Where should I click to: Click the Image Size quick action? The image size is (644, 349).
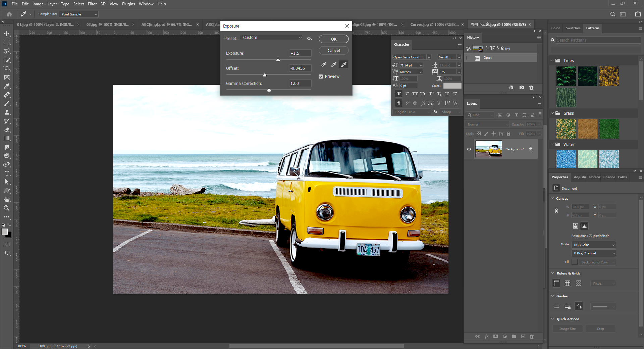568,329
